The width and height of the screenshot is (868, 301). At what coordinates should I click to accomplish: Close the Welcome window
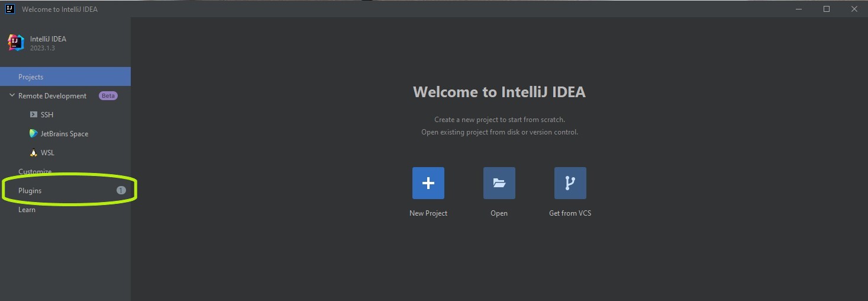tap(854, 9)
